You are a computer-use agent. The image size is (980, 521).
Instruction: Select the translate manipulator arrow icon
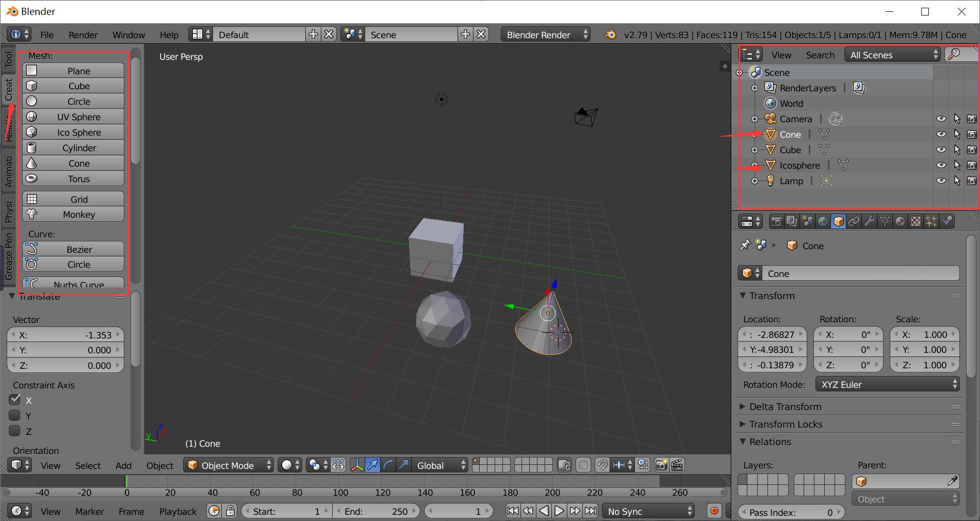(372, 465)
